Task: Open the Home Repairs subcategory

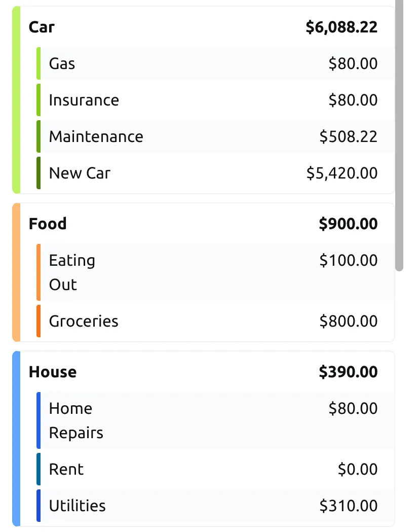Action: click(x=76, y=420)
